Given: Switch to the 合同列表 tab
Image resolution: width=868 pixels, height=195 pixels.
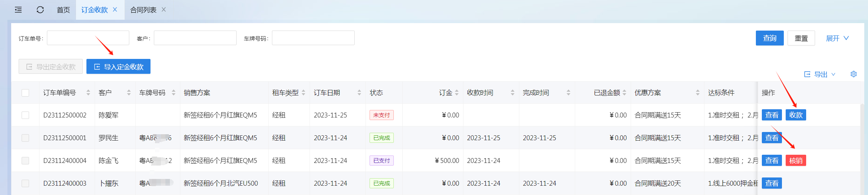Looking at the screenshot, I should point(143,10).
